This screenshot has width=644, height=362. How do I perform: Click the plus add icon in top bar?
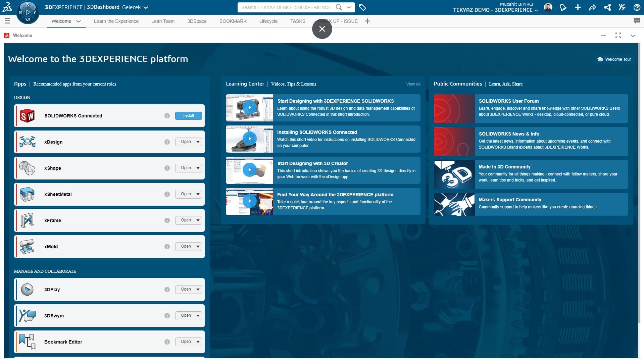(x=578, y=7)
